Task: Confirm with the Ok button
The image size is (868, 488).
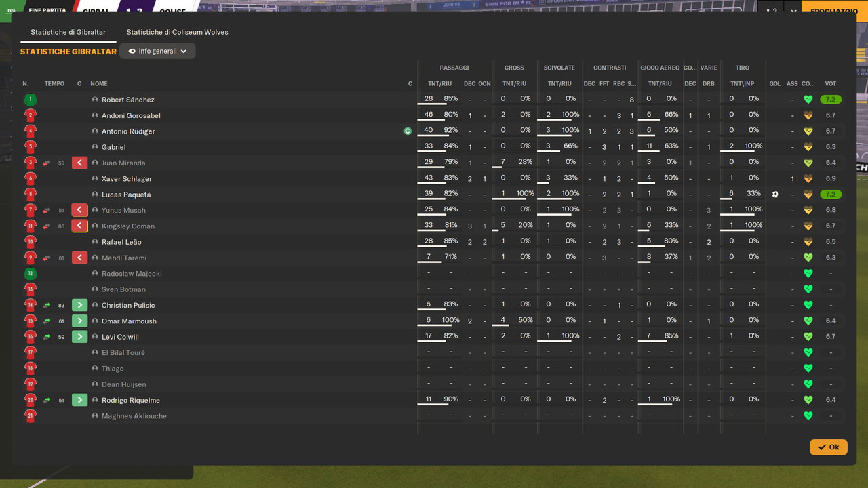Action: [828, 447]
